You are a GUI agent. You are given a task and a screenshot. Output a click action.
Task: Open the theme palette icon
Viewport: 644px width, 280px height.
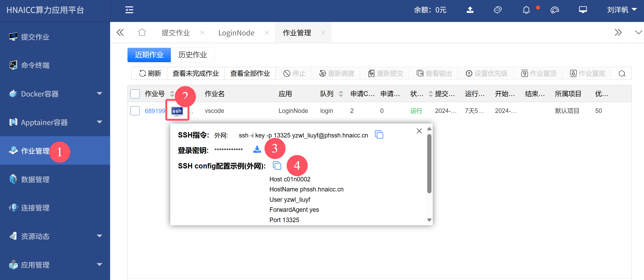(x=554, y=10)
